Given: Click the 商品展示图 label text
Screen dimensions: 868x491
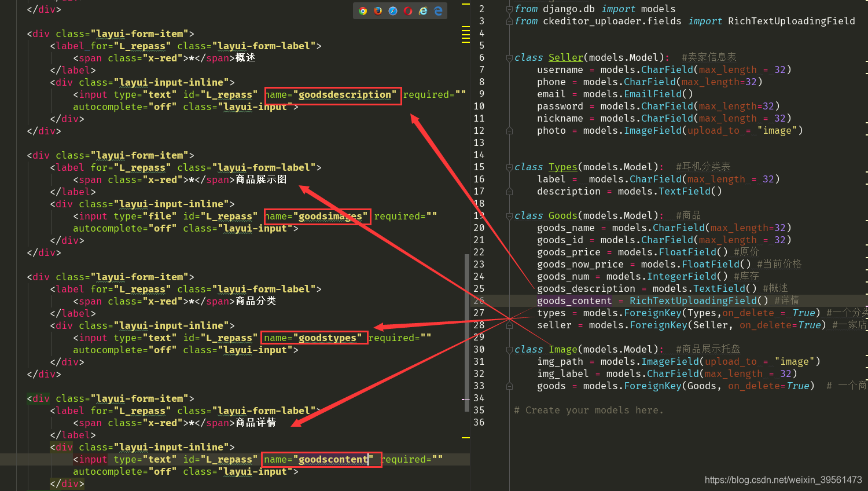Looking at the screenshot, I should click(x=261, y=179).
